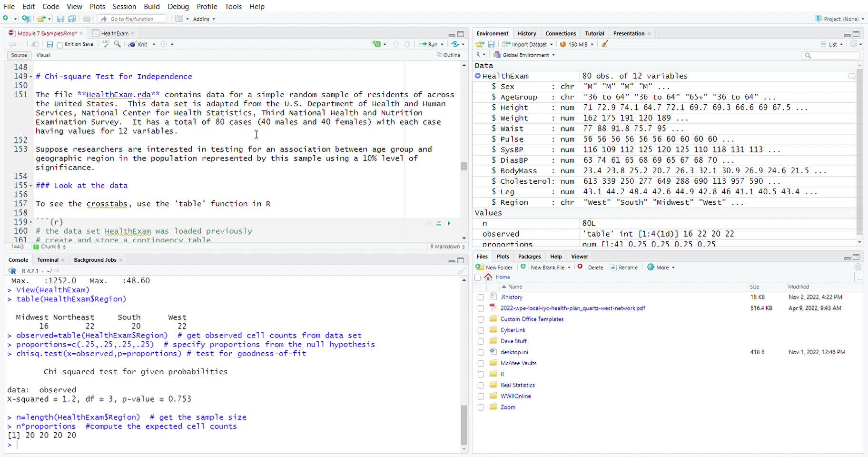868x457 pixels.
Task: Check the Dave Stuff folder checkbox
Action: (x=481, y=341)
